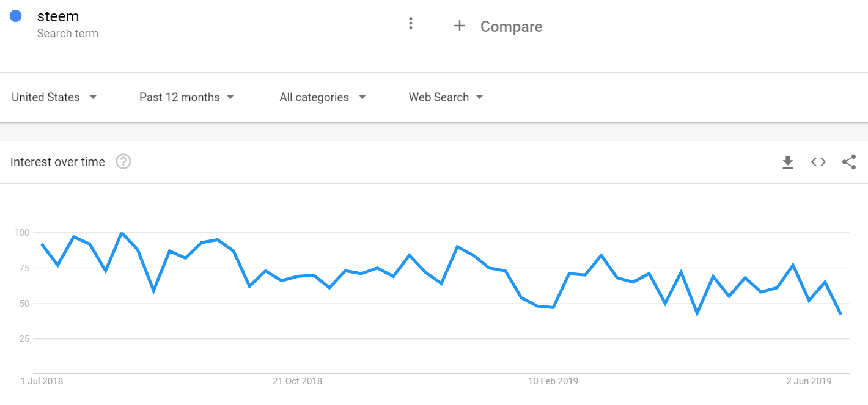Click the blue dot next to steem

pyautogui.click(x=16, y=16)
